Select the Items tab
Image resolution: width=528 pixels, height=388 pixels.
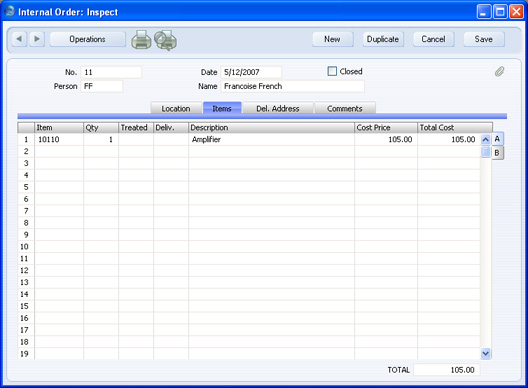pyautogui.click(x=222, y=108)
